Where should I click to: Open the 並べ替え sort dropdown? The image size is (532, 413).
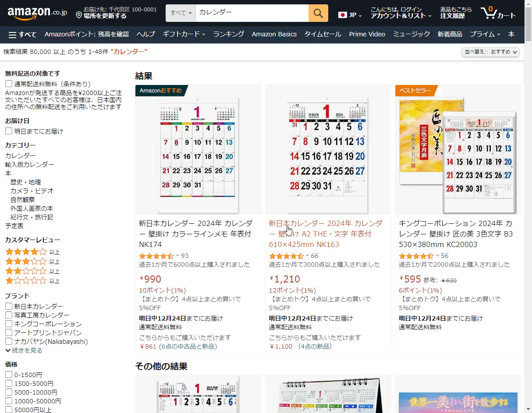coord(491,52)
